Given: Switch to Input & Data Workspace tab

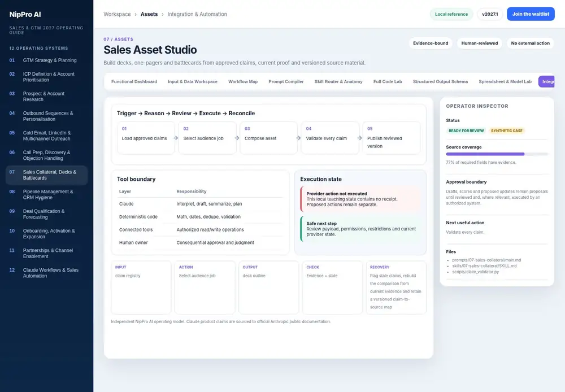Looking at the screenshot, I should (x=193, y=81).
